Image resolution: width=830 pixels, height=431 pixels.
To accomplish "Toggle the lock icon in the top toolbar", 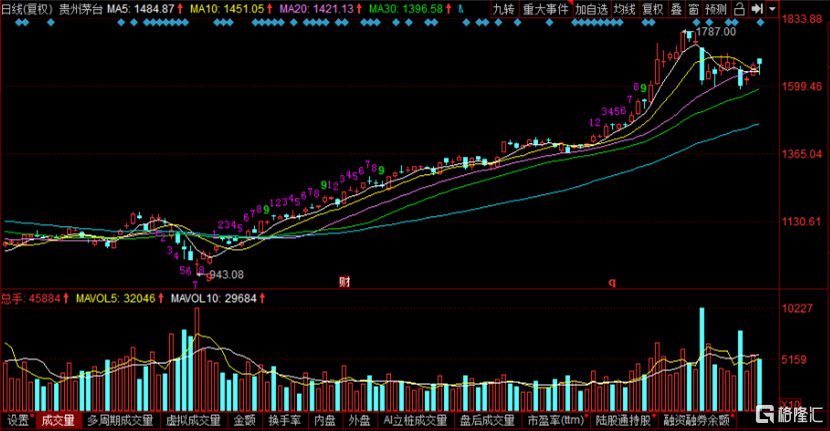I will (739, 9).
